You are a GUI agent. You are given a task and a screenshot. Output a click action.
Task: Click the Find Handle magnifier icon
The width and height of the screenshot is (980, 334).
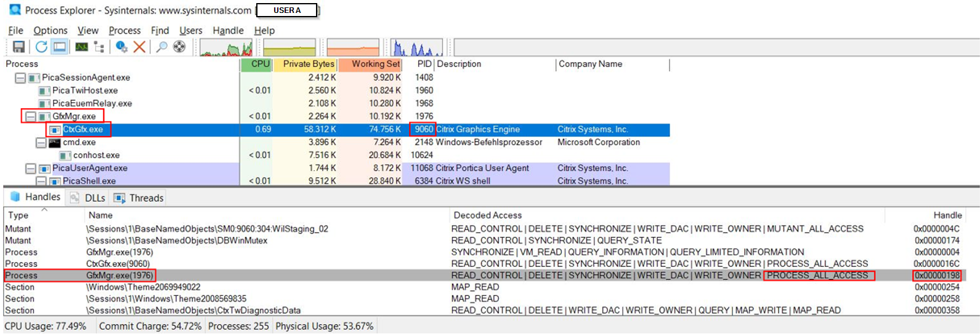(x=161, y=47)
